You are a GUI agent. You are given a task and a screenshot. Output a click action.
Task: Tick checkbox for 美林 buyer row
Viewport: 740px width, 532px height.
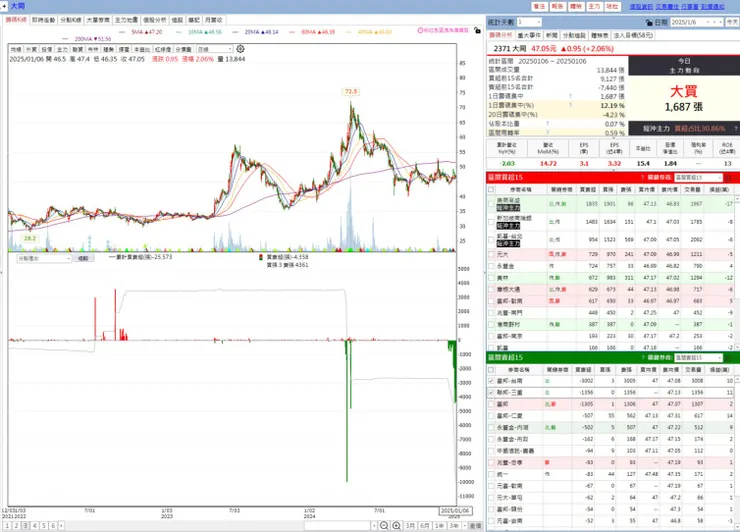[491, 278]
